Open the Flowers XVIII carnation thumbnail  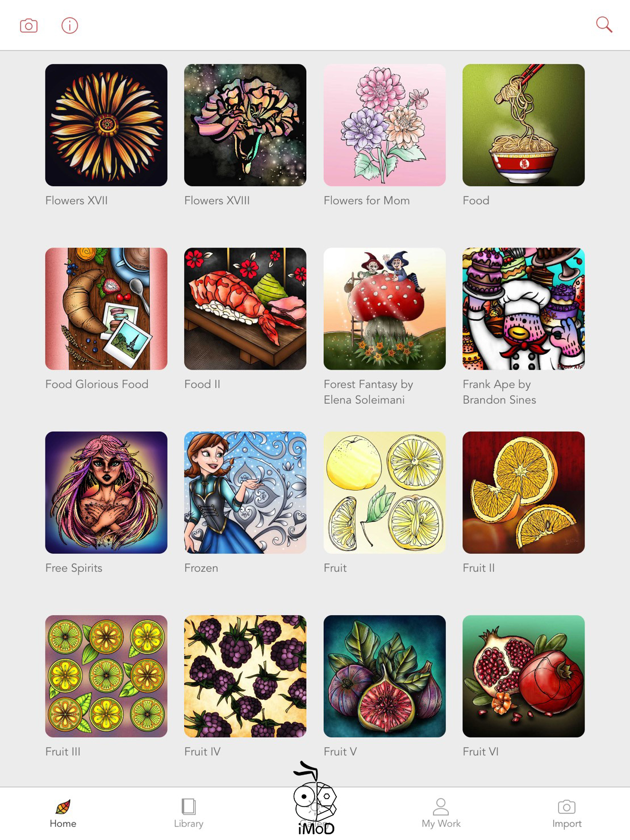245,125
